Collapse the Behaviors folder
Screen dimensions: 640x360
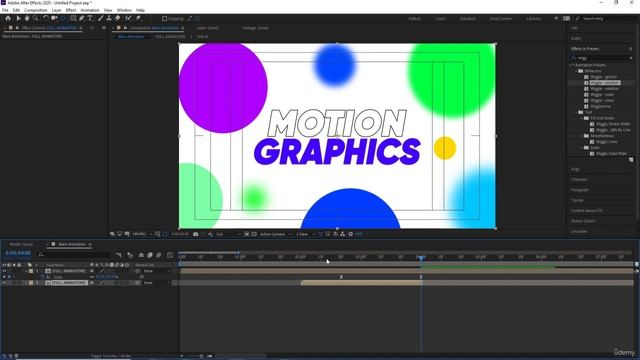point(576,71)
